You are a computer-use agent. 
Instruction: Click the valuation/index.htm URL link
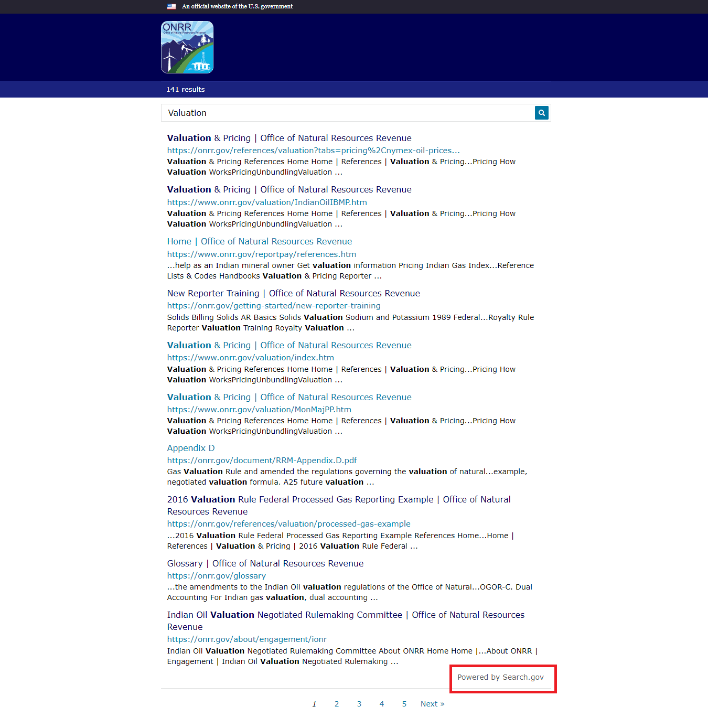(x=250, y=358)
